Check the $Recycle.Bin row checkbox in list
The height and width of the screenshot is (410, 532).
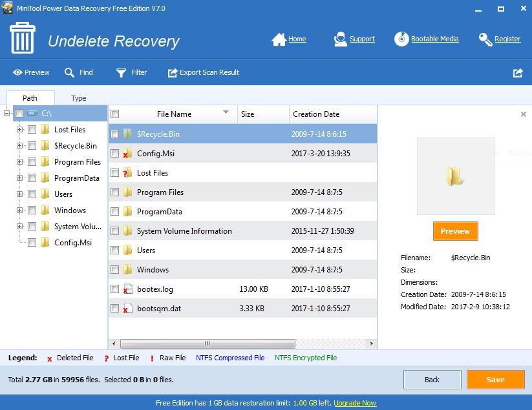point(115,134)
